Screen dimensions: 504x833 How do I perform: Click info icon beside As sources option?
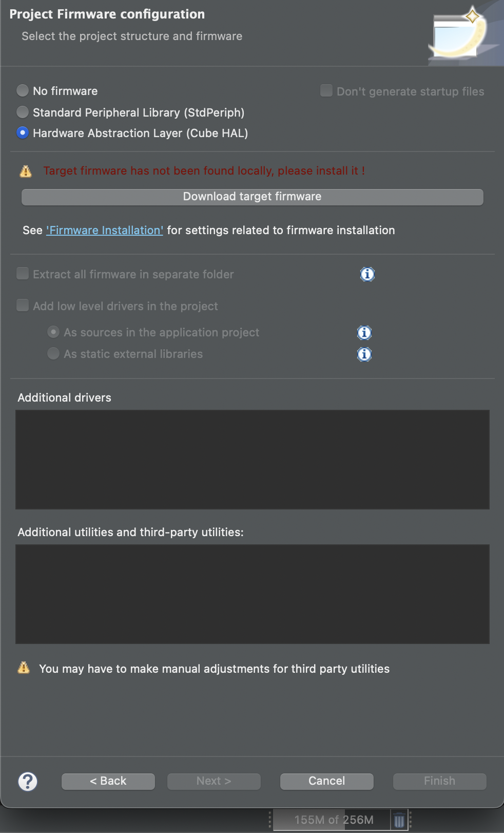[364, 333]
